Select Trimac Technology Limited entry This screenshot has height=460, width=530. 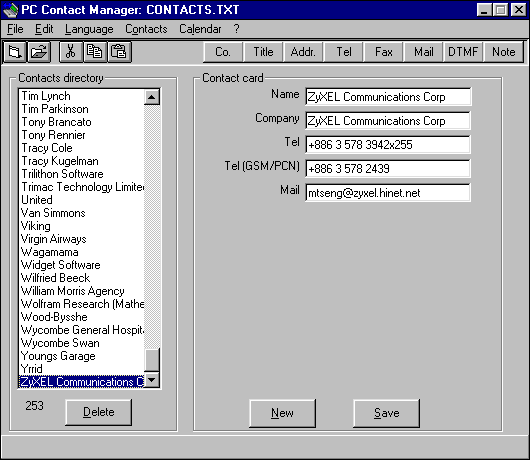coord(81,187)
